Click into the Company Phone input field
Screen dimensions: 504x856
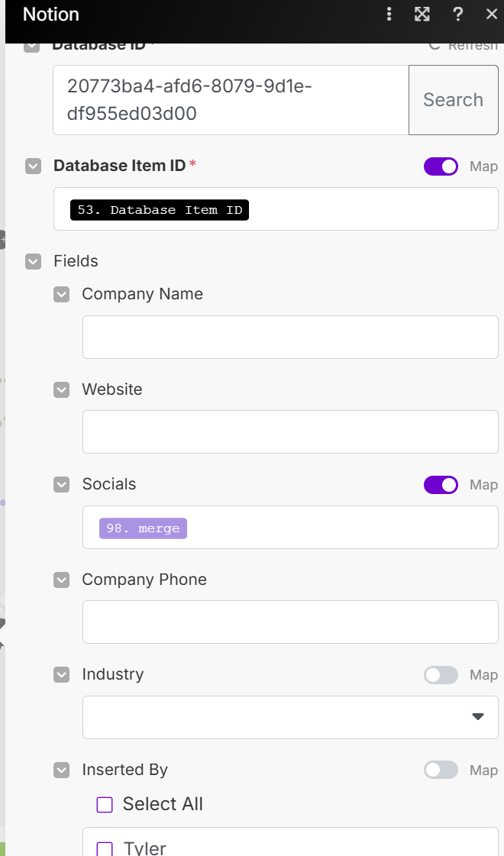click(290, 622)
